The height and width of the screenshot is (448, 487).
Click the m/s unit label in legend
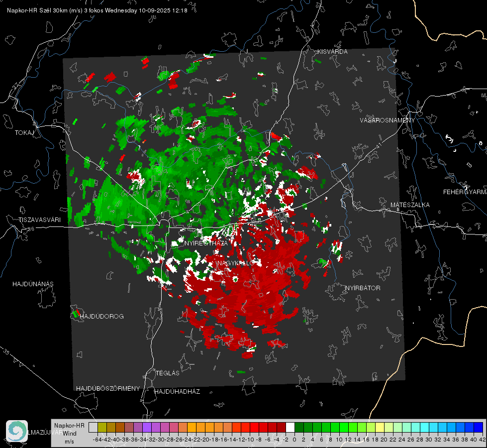[x=69, y=442]
